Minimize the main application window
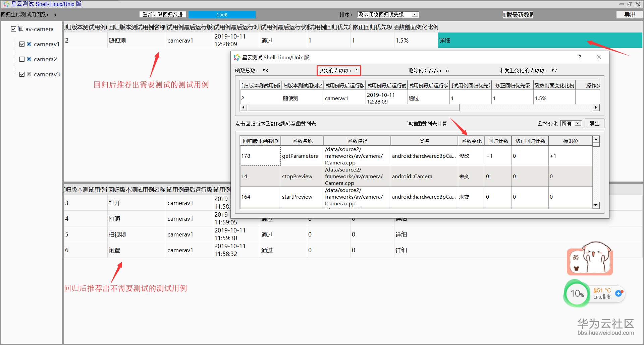Viewport: 644px width, 345px height. (622, 4)
